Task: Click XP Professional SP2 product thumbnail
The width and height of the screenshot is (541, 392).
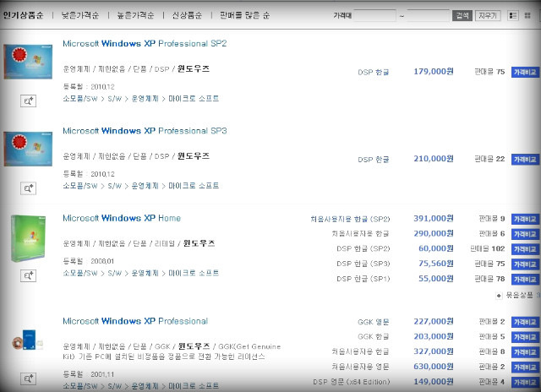Action: [28, 62]
